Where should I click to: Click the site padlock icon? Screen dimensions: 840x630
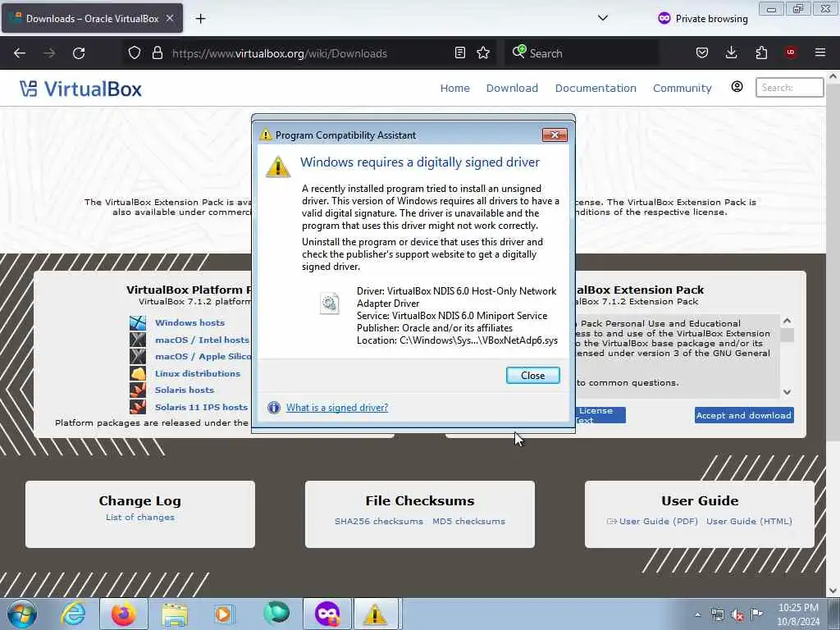point(157,53)
